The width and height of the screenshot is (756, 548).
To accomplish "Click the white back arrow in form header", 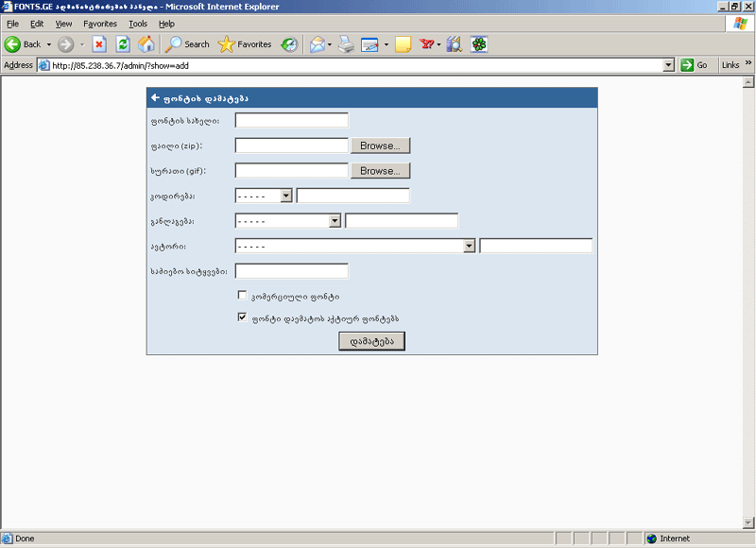I will [x=155, y=98].
